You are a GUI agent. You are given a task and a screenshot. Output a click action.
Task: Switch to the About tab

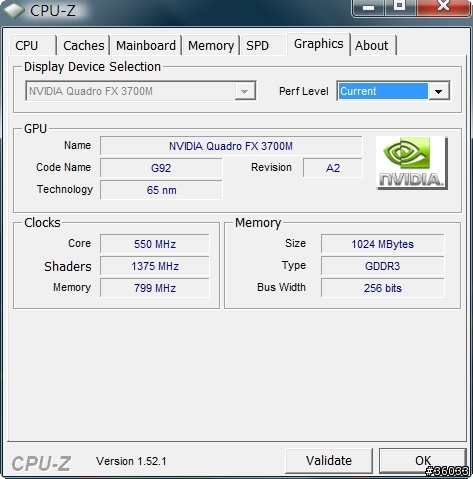[373, 45]
